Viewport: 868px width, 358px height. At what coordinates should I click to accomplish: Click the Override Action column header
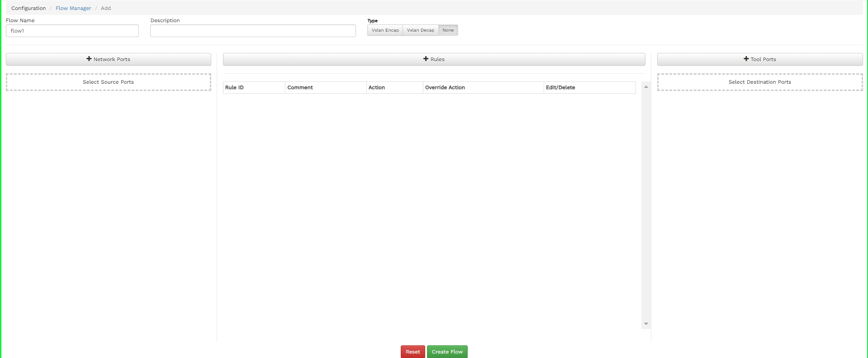[445, 87]
